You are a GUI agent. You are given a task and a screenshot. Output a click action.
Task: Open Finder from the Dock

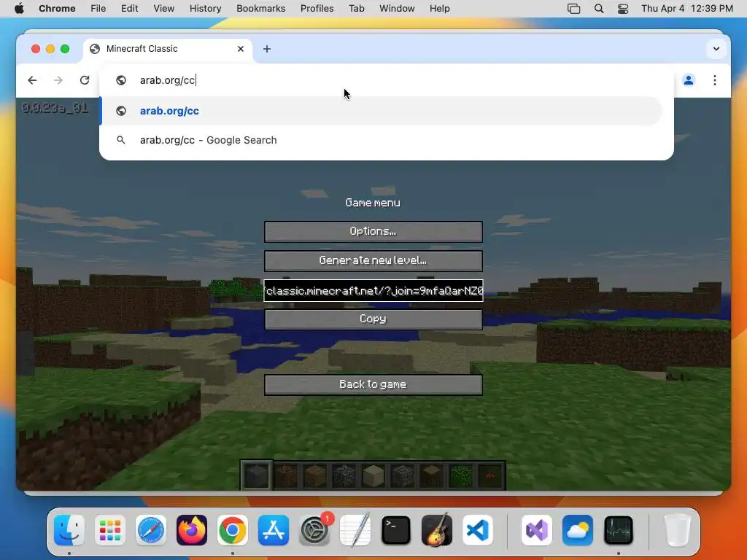tap(69, 530)
